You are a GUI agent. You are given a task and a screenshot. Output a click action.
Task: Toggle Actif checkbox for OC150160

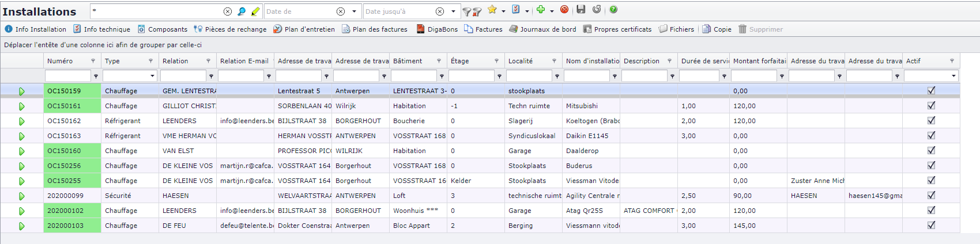(x=931, y=150)
